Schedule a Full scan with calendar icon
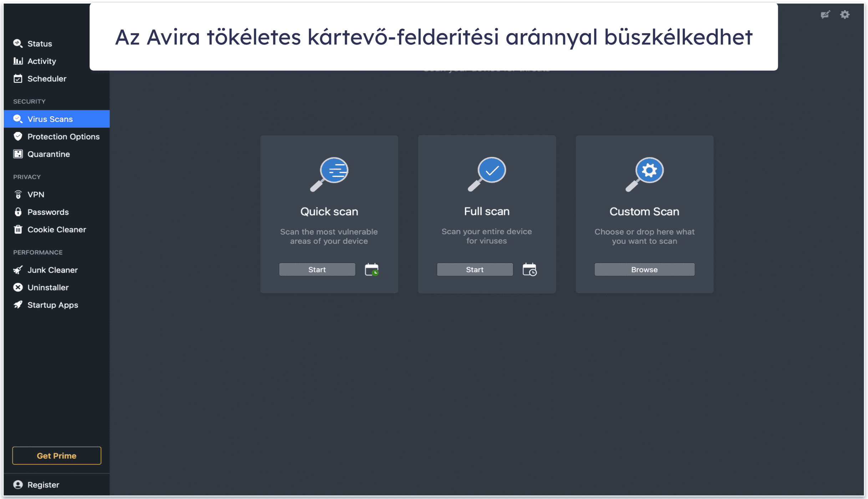Viewport: 868px width, 499px height. click(529, 269)
